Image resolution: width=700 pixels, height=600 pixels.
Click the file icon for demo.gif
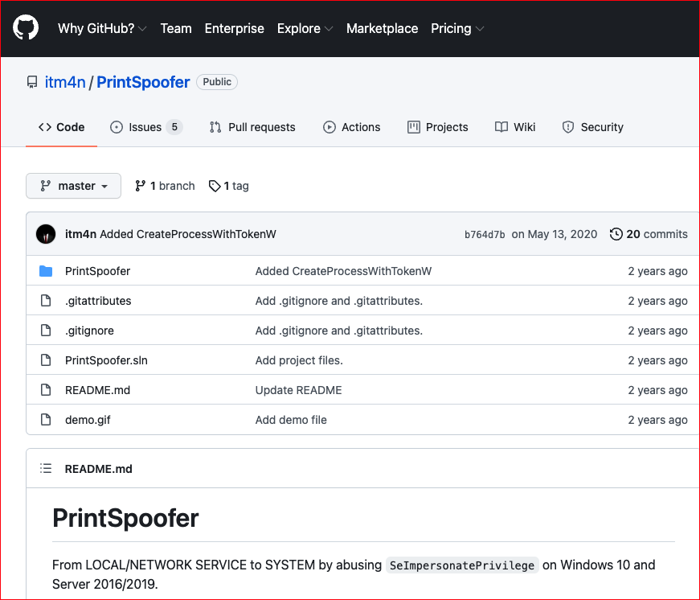click(46, 420)
